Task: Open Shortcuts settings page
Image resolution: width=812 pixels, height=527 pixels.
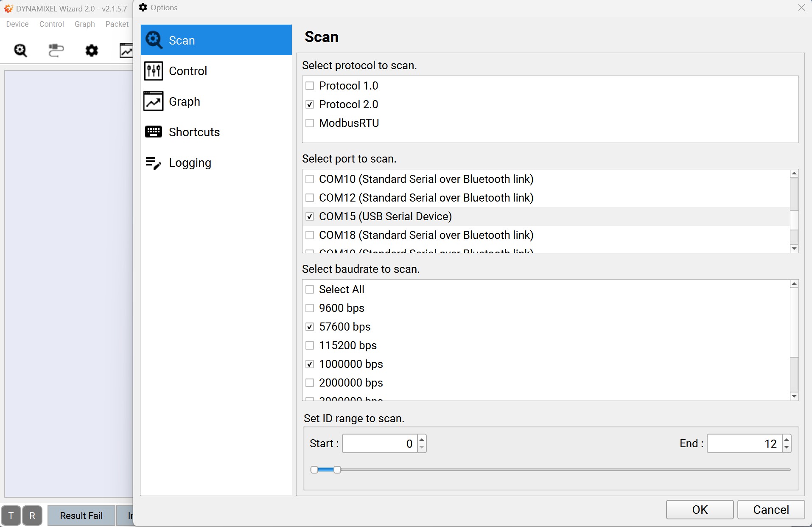Action: point(216,132)
